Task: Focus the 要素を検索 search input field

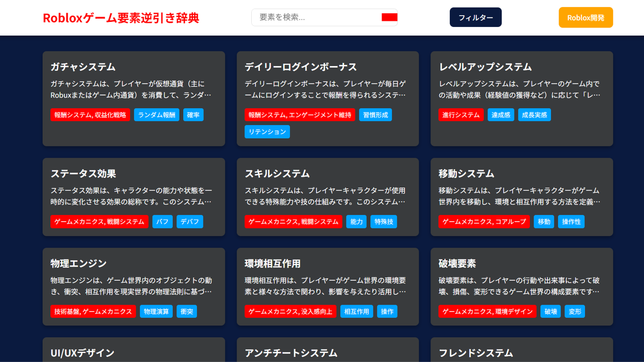Action: pyautogui.click(x=325, y=17)
